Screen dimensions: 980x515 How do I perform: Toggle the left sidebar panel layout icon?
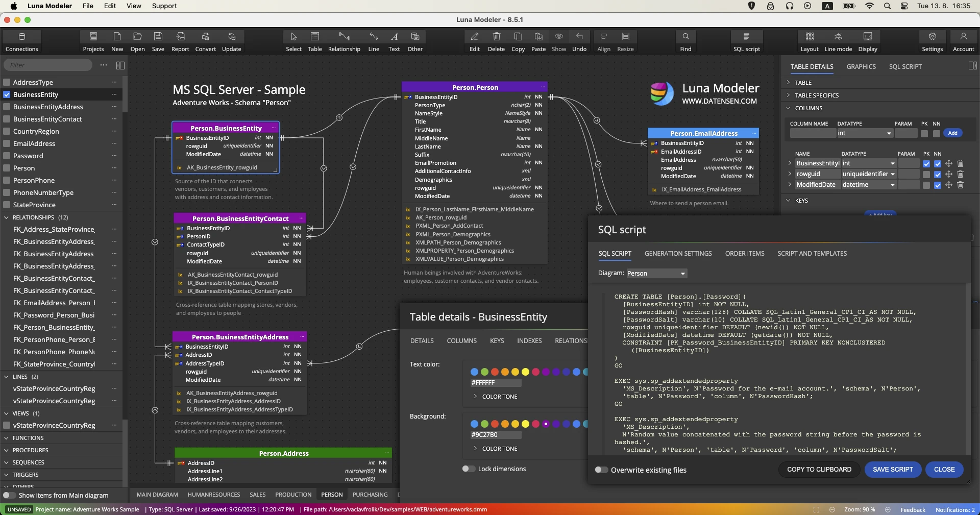point(120,65)
